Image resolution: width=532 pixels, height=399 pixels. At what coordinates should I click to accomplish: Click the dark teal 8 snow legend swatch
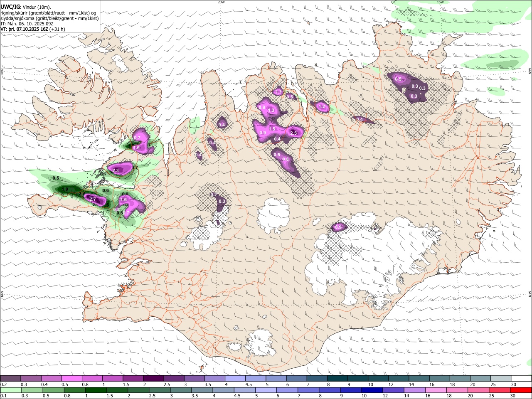(337, 379)
